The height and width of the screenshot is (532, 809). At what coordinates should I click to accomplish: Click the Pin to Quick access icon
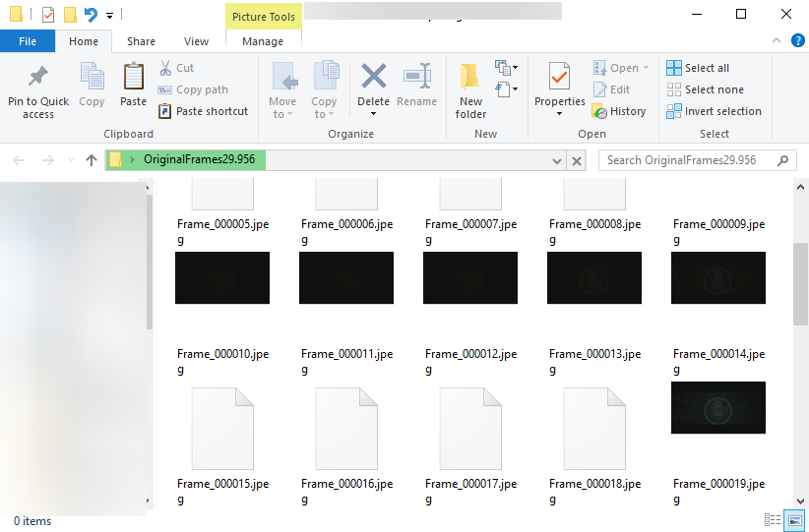pos(37,77)
